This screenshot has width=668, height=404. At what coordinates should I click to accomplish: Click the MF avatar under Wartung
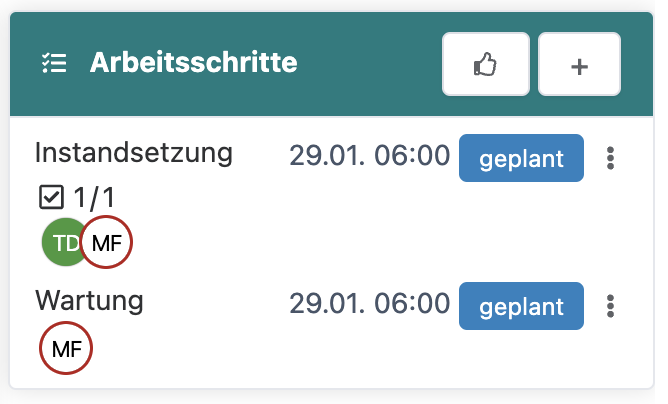click(66, 349)
